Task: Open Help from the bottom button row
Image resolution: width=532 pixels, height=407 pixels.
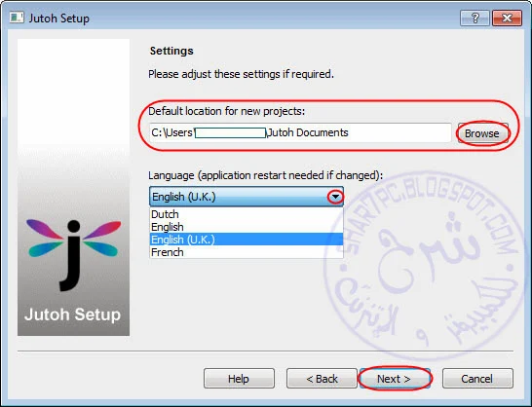Action: coord(239,379)
